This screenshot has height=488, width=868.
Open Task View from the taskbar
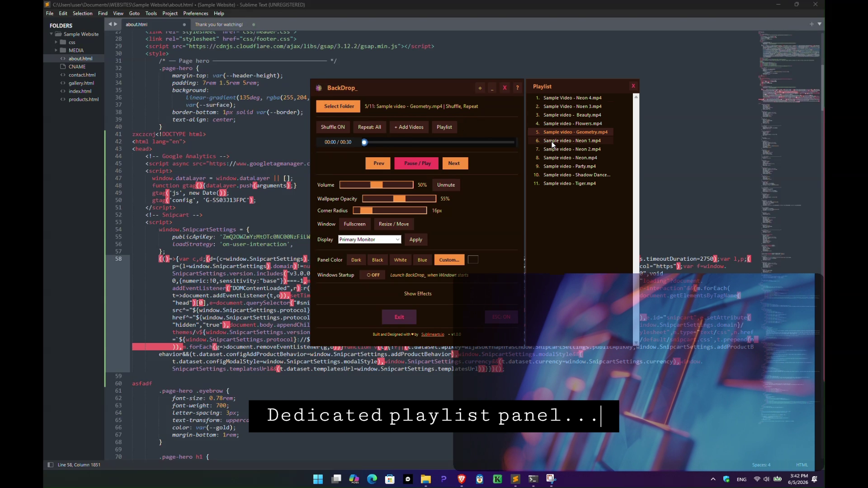tap(336, 479)
